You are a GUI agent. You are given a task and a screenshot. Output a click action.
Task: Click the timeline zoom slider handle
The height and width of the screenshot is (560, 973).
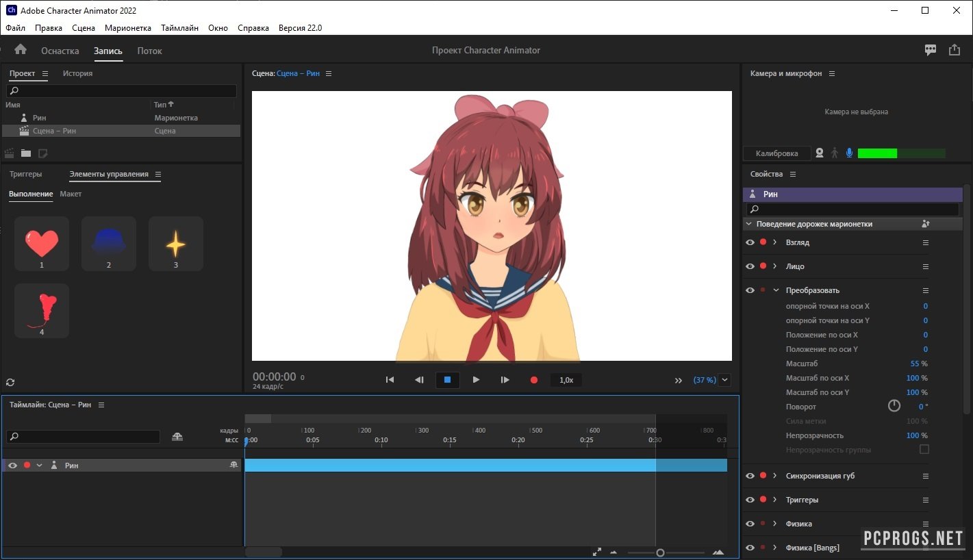coord(660,552)
